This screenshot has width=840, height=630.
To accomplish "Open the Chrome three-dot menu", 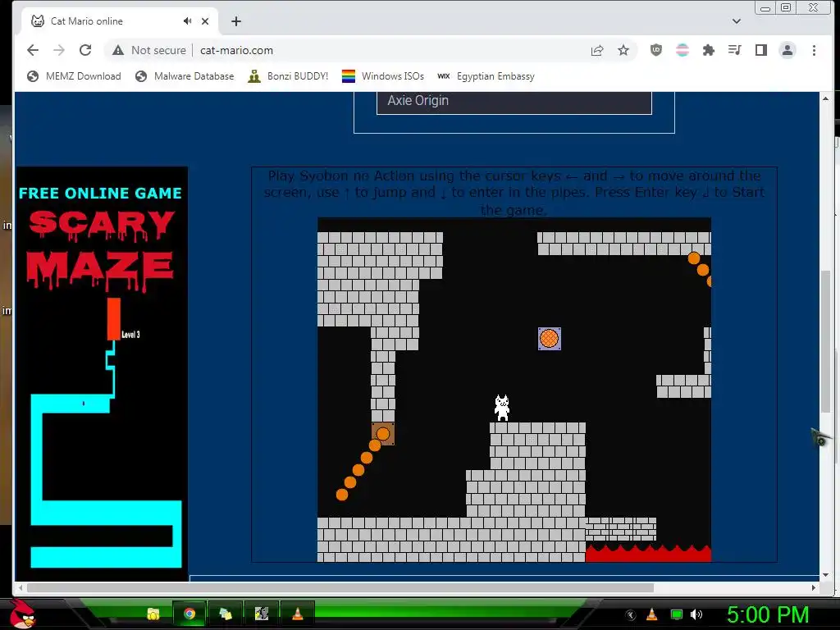I will pos(814,50).
